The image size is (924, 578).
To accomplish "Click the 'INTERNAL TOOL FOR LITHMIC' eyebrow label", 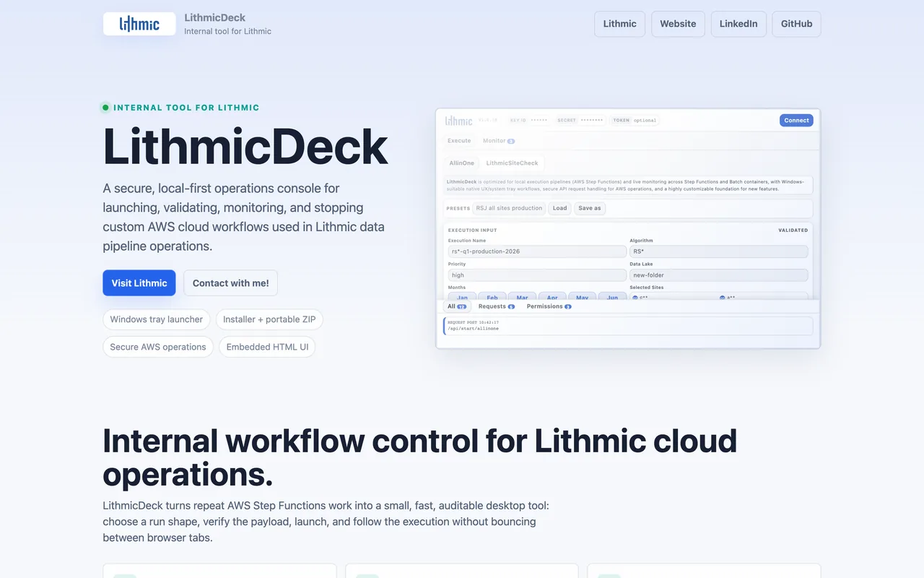I will [186, 108].
